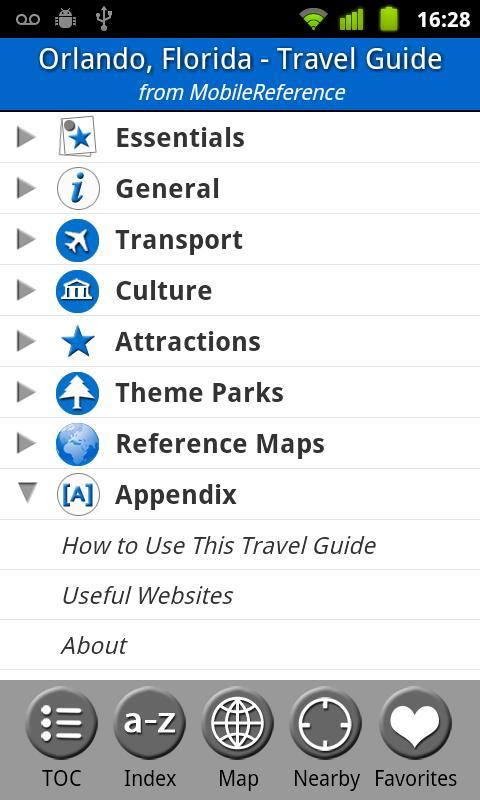Select the Culture label
The width and height of the screenshot is (480, 800).
pos(164,291)
